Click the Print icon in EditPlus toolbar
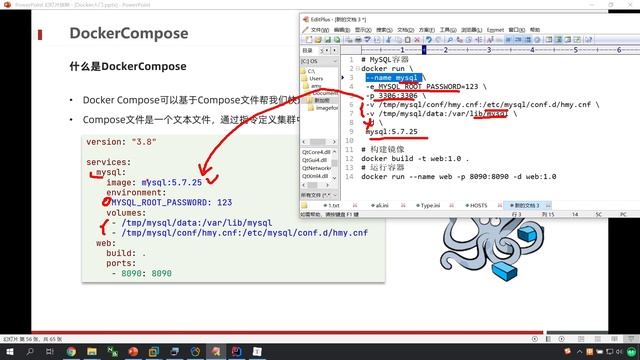 (x=358, y=40)
